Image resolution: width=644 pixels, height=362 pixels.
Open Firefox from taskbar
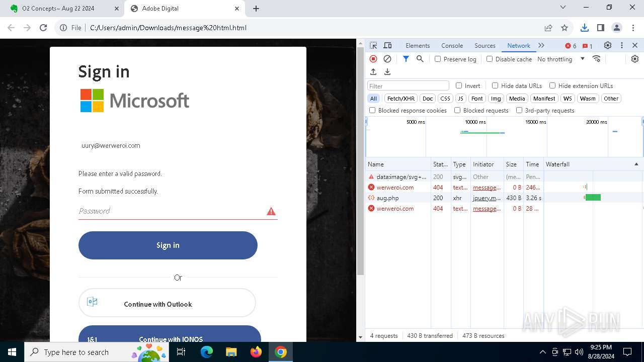click(256, 352)
